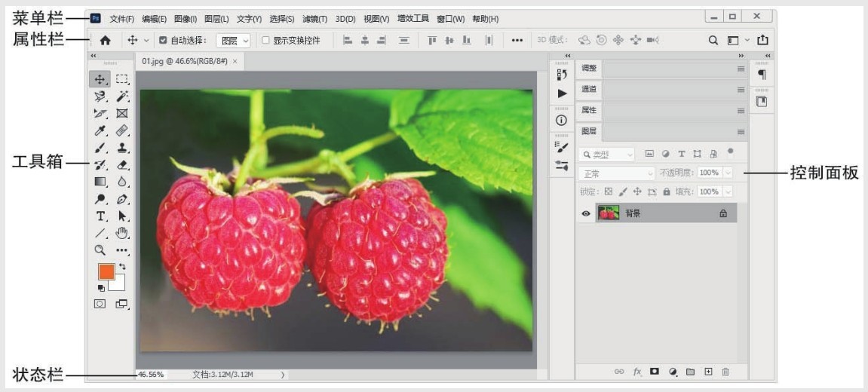This screenshot has height=392, width=868.
Task: Select the Hand tool
Action: (x=121, y=233)
